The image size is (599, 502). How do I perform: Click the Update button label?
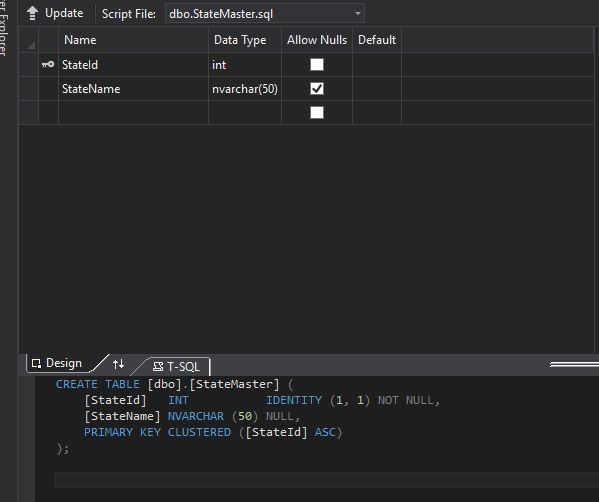click(64, 13)
